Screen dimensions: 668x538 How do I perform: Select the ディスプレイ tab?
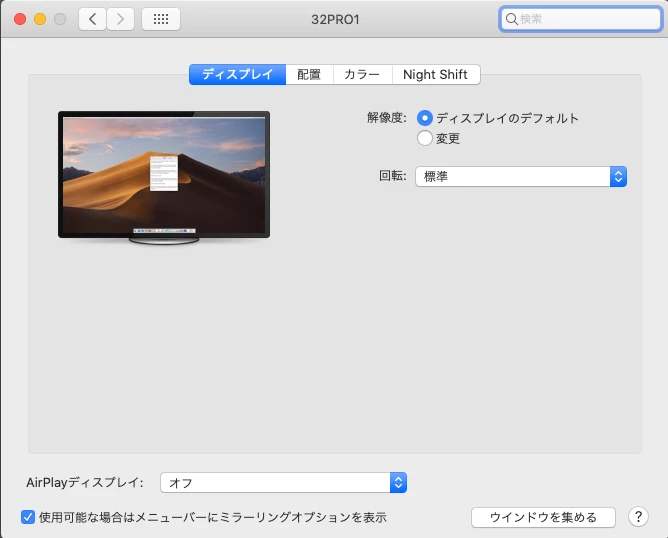coord(237,75)
